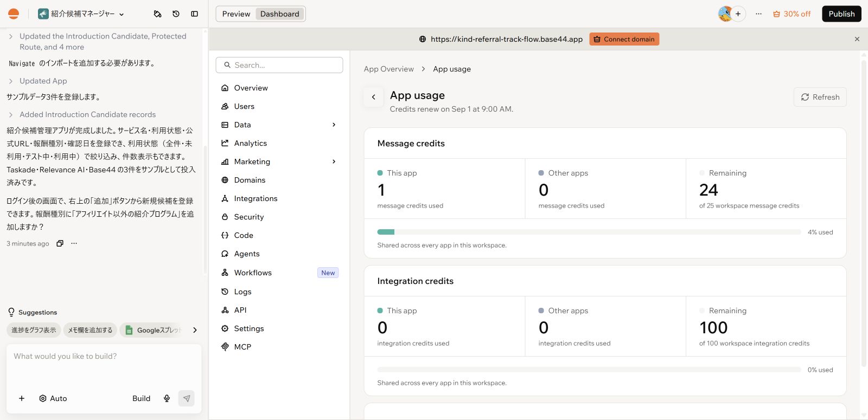The image size is (868, 420).
Task: Expand the Updated App step
Action: pos(37,81)
